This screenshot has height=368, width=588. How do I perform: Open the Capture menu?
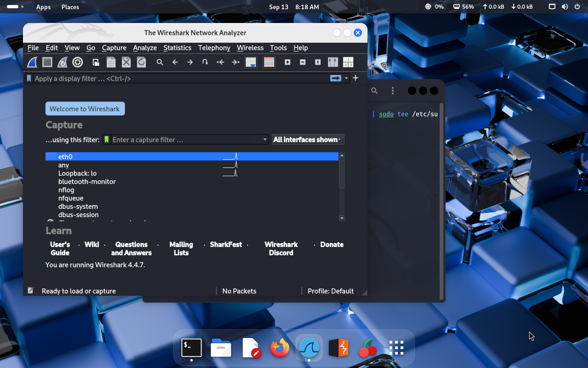point(114,48)
